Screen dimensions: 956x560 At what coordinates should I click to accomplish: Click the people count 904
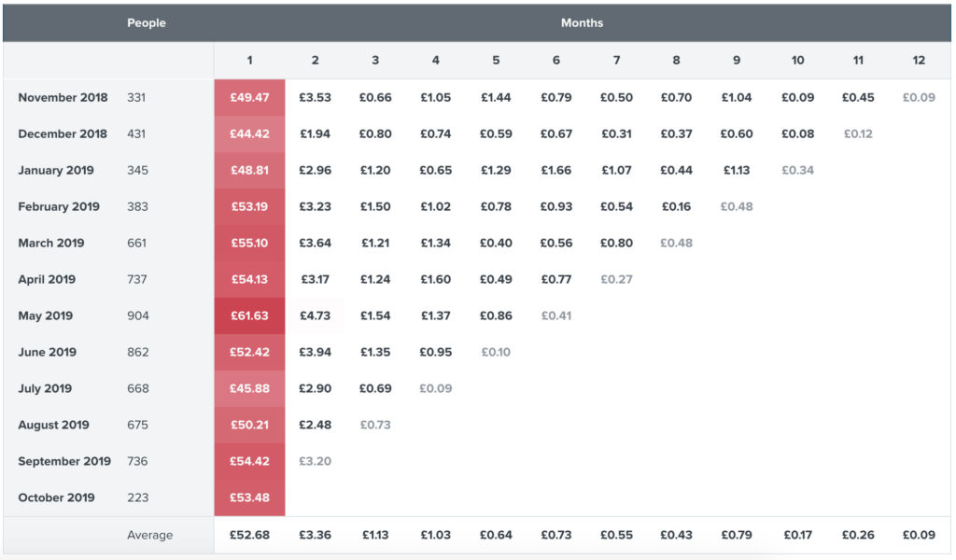click(x=138, y=315)
